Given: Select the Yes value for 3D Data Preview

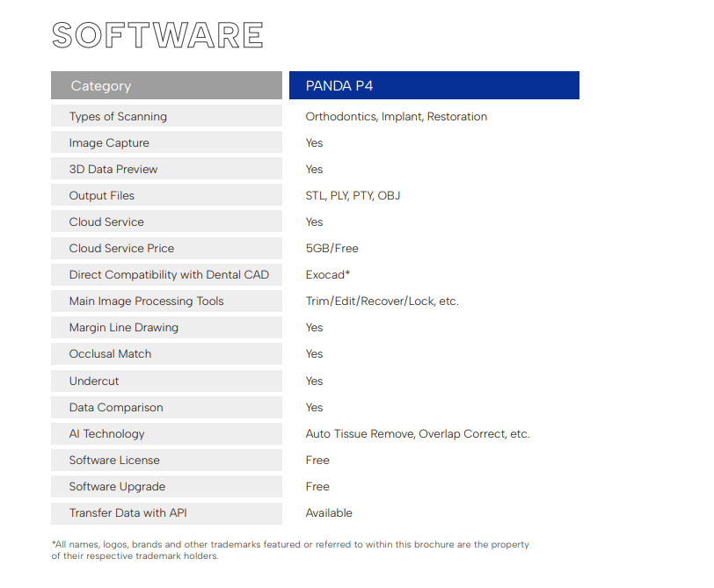Looking at the screenshot, I should point(314,170).
